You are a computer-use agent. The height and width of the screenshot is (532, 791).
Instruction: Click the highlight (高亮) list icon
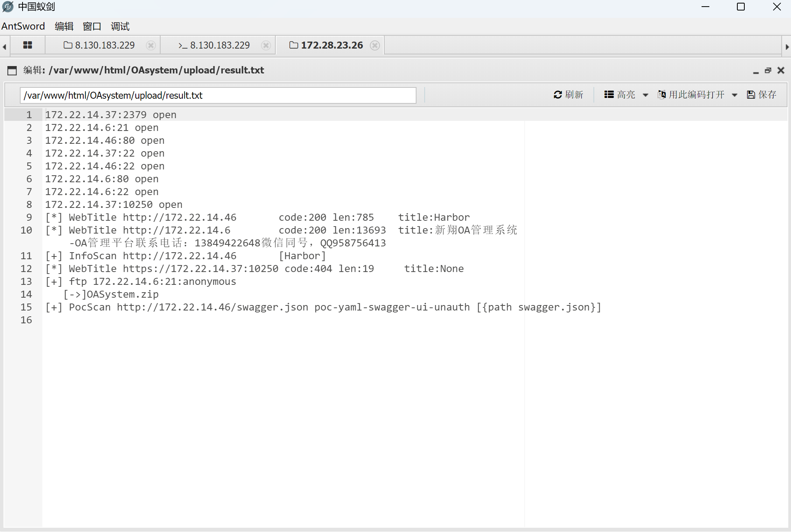pos(609,95)
